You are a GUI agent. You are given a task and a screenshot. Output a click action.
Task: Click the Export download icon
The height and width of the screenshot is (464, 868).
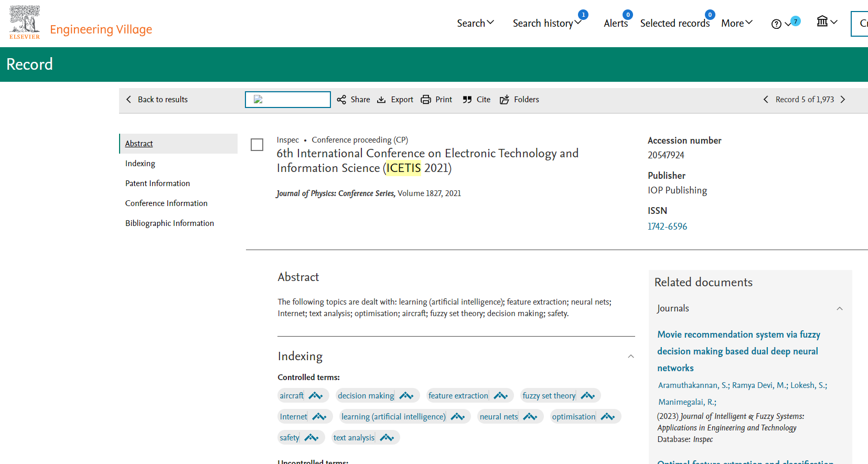pos(381,100)
